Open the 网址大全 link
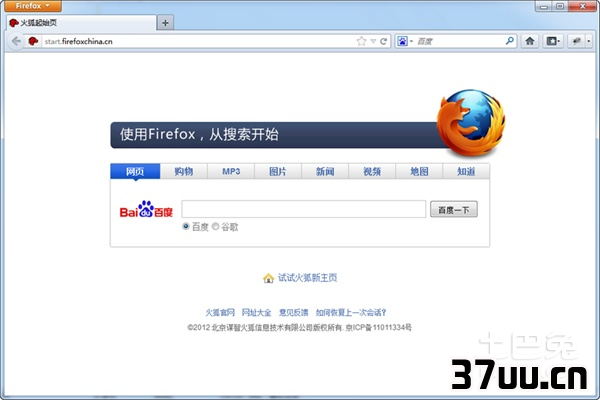The height and width of the screenshot is (400, 600). (x=256, y=313)
